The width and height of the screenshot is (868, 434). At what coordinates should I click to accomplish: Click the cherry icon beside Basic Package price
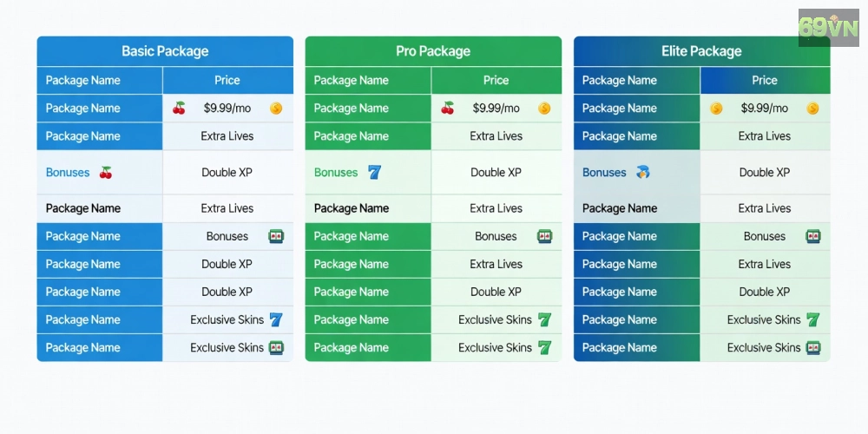tap(179, 108)
